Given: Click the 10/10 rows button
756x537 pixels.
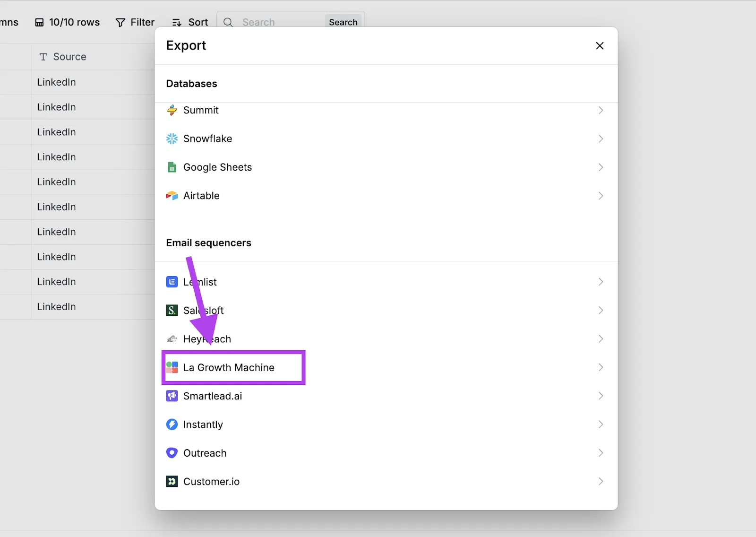Looking at the screenshot, I should tap(68, 22).
